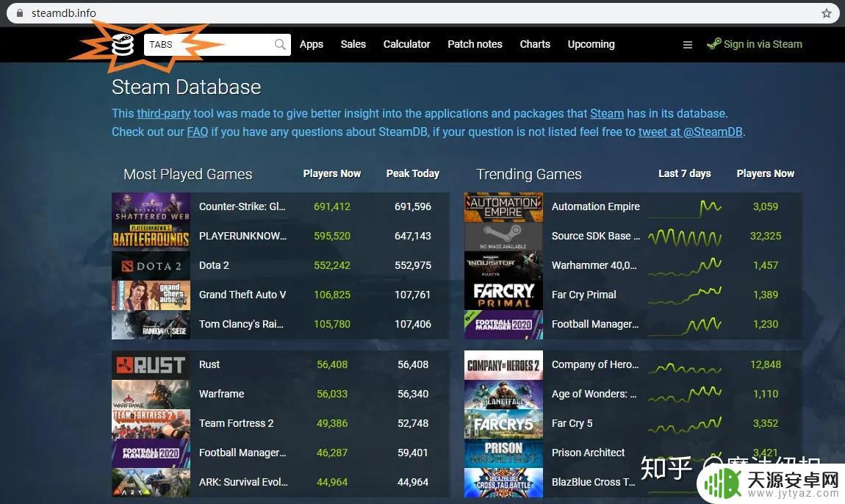
Task: Open the Counter-Strike Shattered Web thumbnail
Action: click(x=151, y=207)
